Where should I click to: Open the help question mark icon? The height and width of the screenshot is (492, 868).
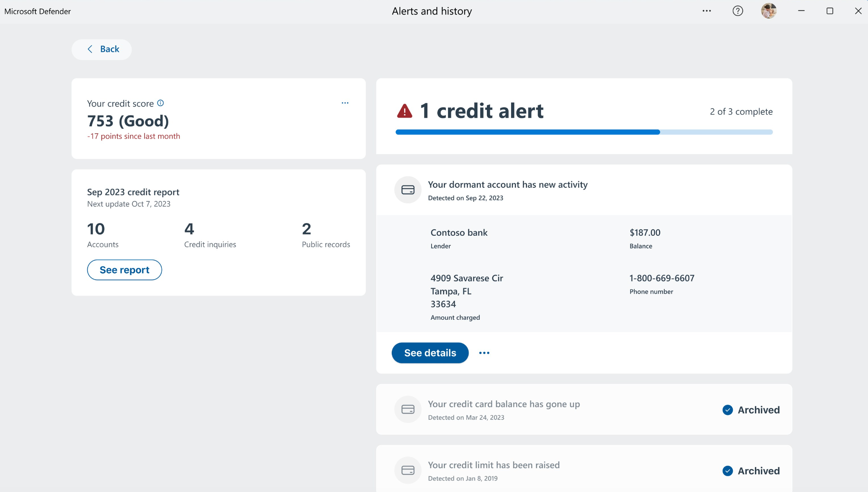738,11
